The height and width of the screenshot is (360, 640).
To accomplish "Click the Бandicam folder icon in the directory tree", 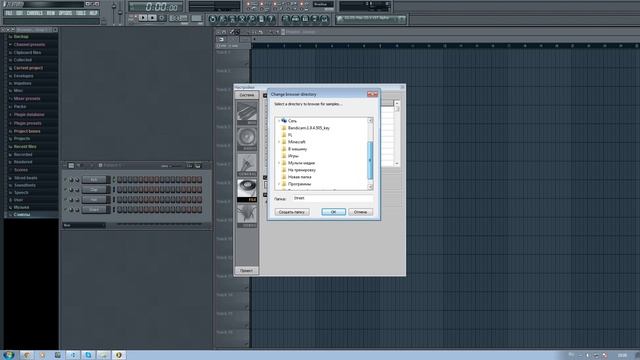I will pyautogui.click(x=284, y=128).
